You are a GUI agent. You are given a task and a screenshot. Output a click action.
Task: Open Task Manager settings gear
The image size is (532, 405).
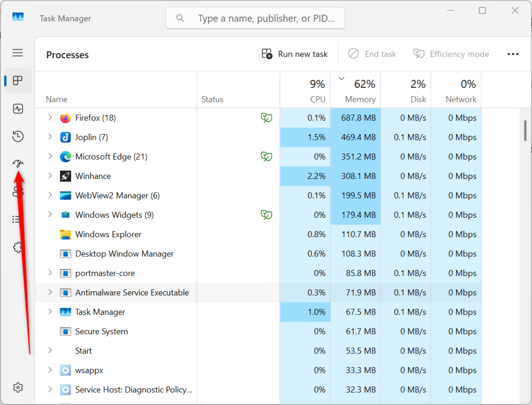18,387
